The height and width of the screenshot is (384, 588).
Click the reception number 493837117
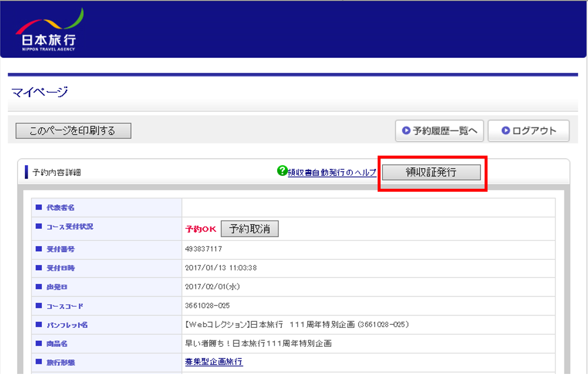click(203, 249)
